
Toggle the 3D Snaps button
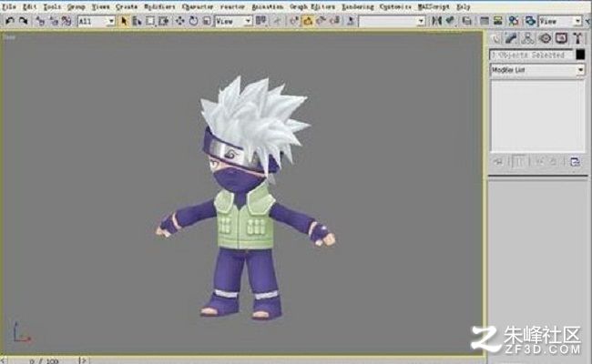coord(294,21)
